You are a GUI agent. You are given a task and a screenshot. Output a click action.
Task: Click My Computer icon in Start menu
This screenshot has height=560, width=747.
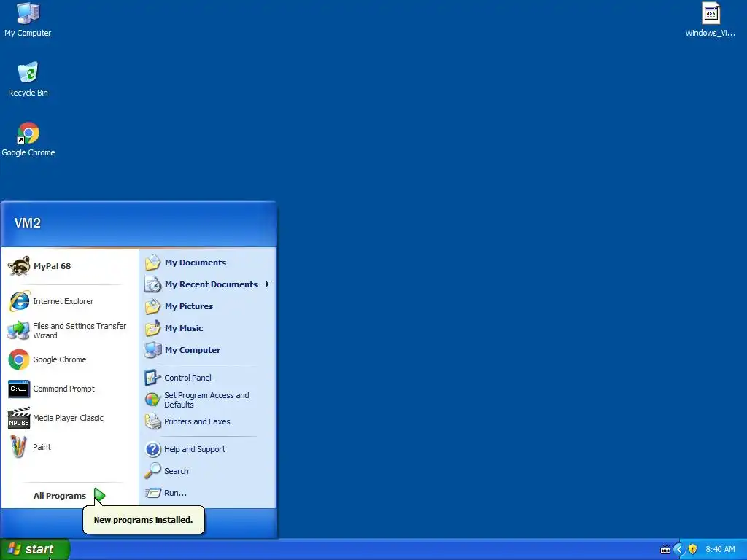pos(153,350)
